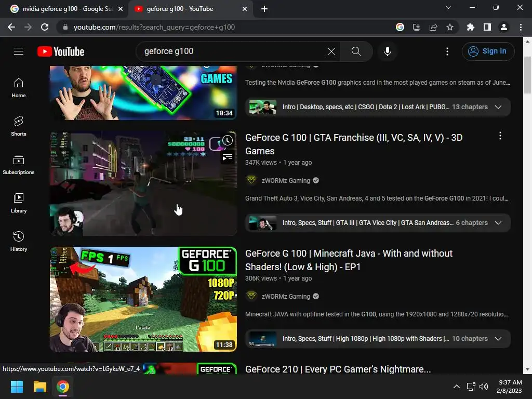Image resolution: width=532 pixels, height=399 pixels.
Task: Click the '347K views' text
Action: (261, 163)
